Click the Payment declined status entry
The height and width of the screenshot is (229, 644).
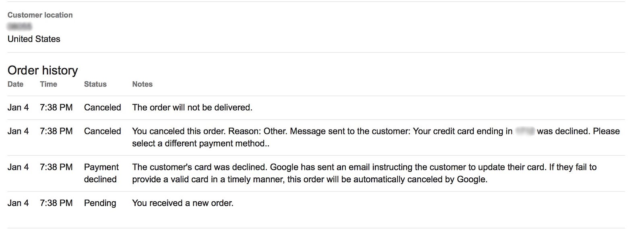pos(101,173)
